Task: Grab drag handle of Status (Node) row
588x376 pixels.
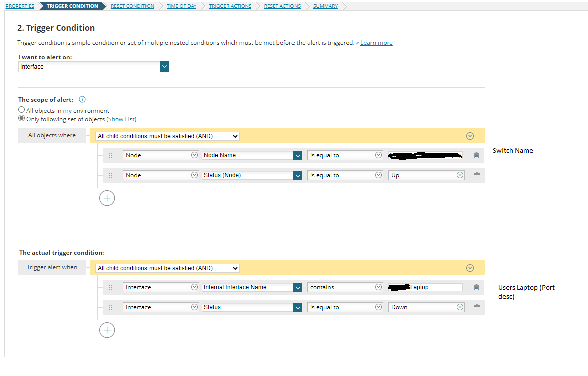Action: pyautogui.click(x=110, y=175)
